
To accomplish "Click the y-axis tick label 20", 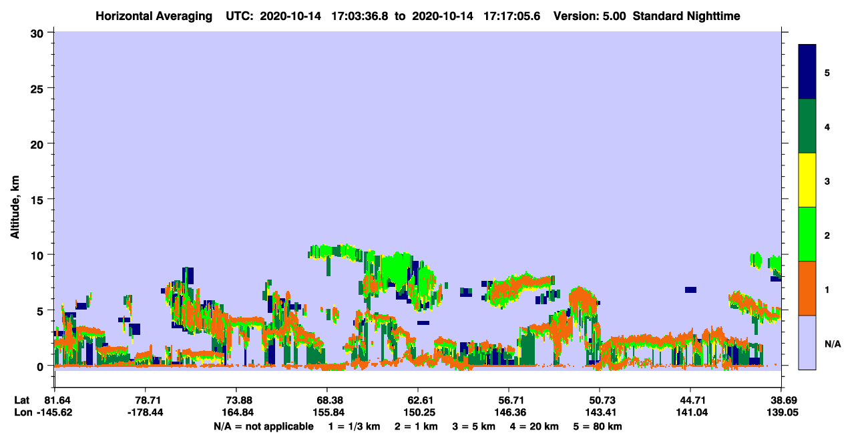I will [x=39, y=143].
